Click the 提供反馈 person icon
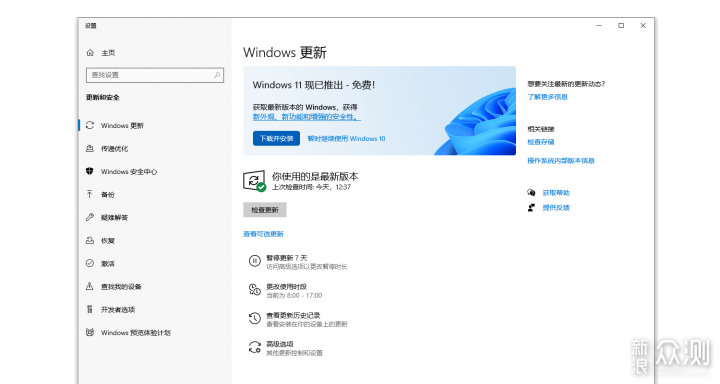This screenshot has width=720, height=384. click(x=532, y=208)
